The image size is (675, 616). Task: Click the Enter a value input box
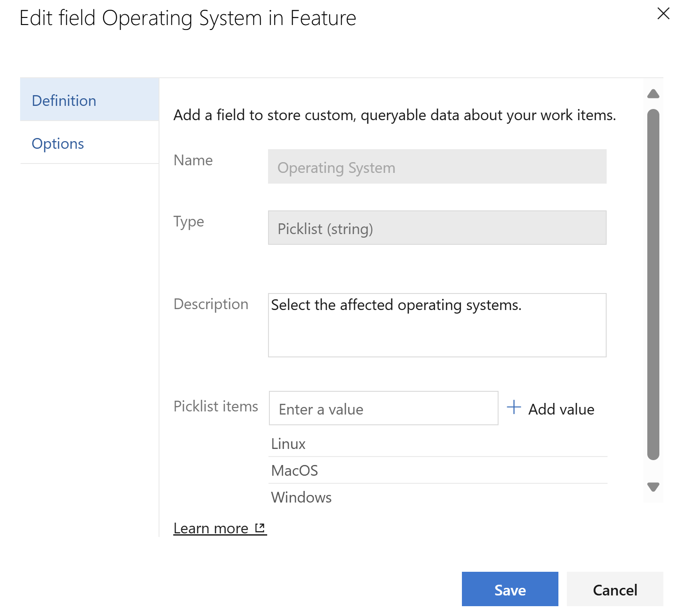click(x=383, y=408)
